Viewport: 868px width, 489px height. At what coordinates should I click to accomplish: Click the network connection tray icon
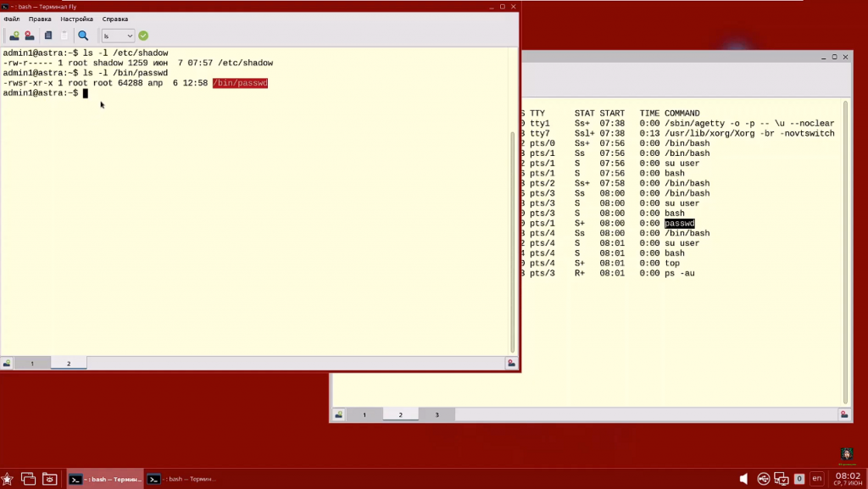click(x=782, y=479)
